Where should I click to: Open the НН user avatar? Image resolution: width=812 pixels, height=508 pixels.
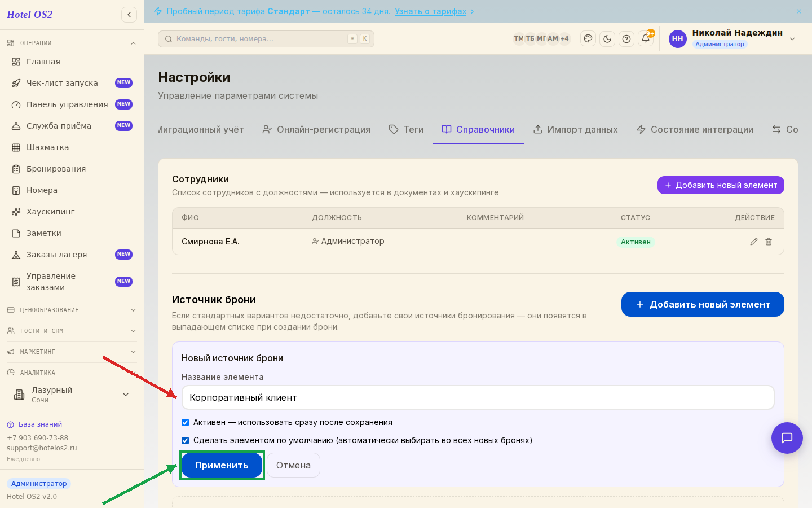click(678, 39)
